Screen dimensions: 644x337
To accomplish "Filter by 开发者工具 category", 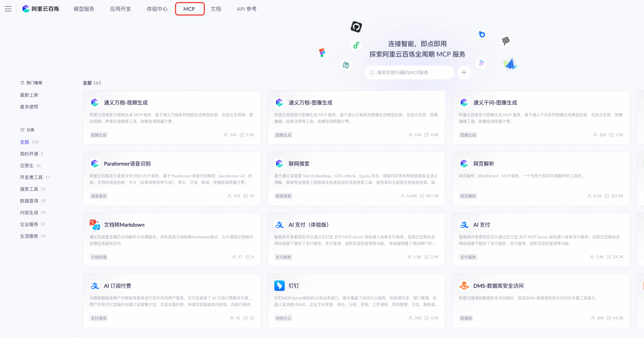I will (31, 177).
